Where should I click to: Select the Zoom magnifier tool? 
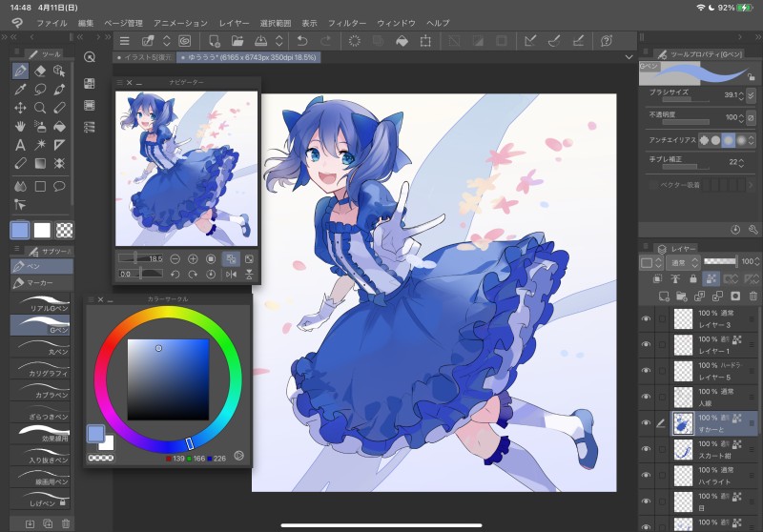pos(40,108)
